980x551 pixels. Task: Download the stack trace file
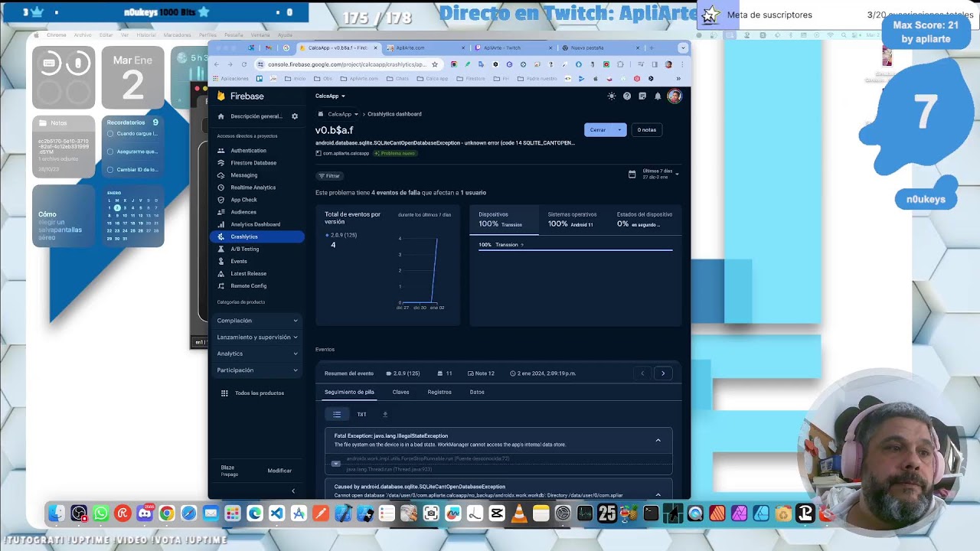(x=385, y=414)
